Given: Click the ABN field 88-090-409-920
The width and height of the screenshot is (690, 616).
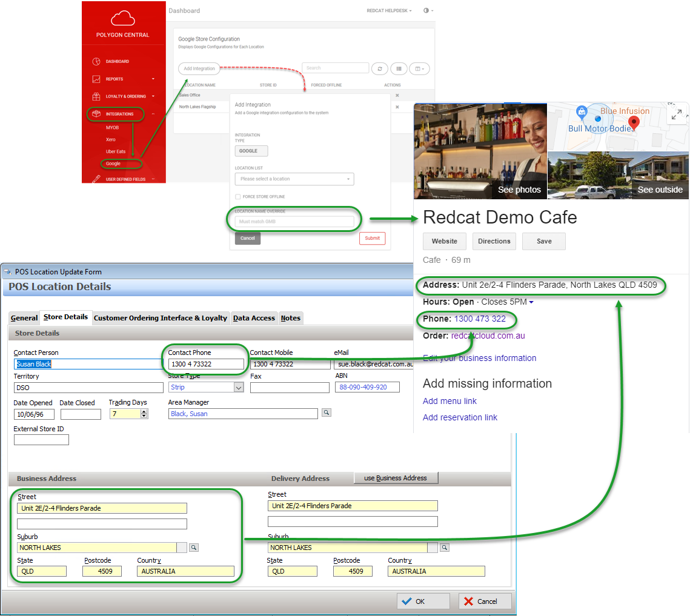Looking at the screenshot, I should point(368,387).
